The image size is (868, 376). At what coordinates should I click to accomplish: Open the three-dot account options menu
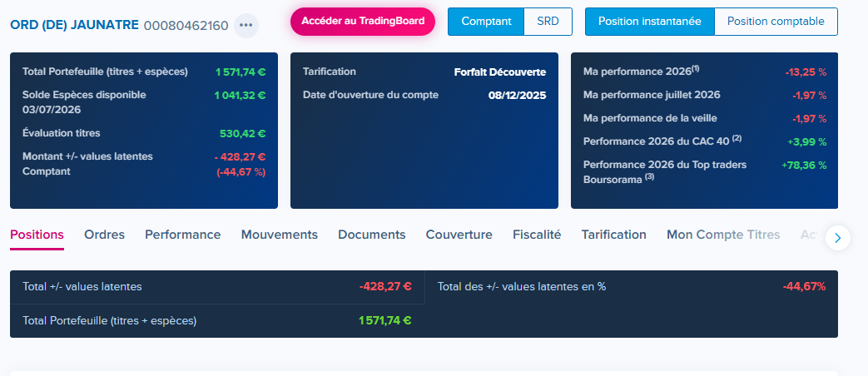click(x=246, y=26)
